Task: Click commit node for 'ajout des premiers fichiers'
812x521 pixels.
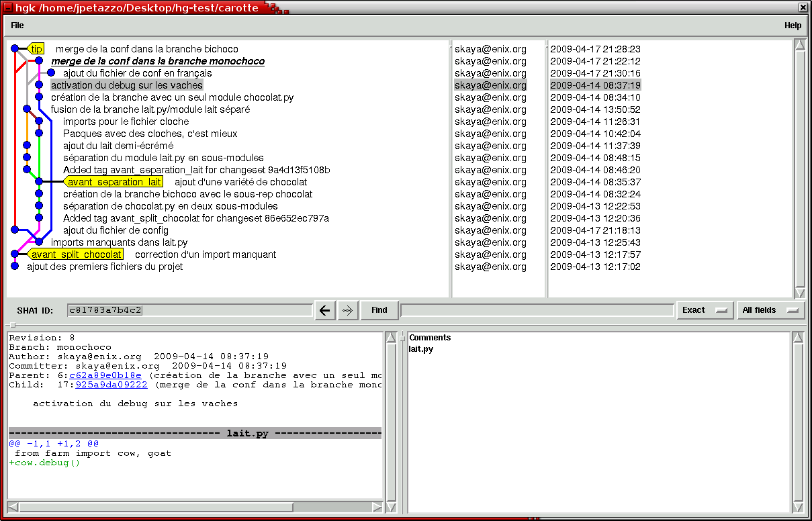Action: point(15,267)
